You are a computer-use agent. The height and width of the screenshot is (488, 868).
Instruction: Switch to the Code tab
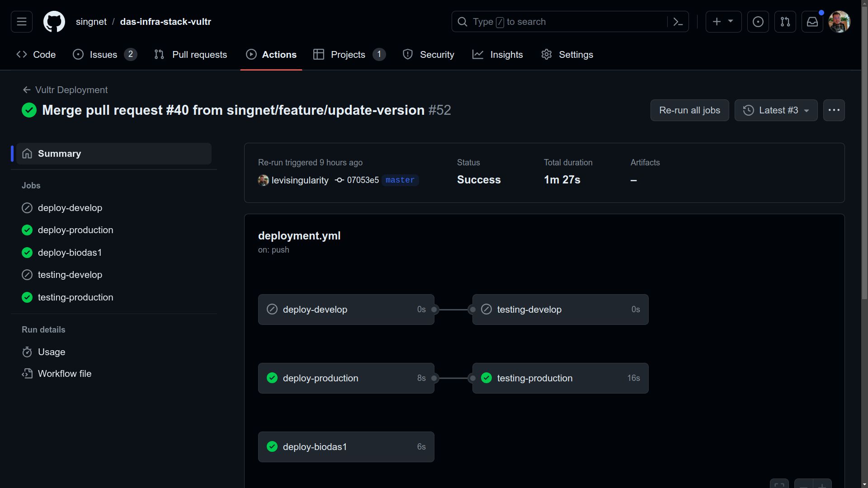click(x=36, y=55)
